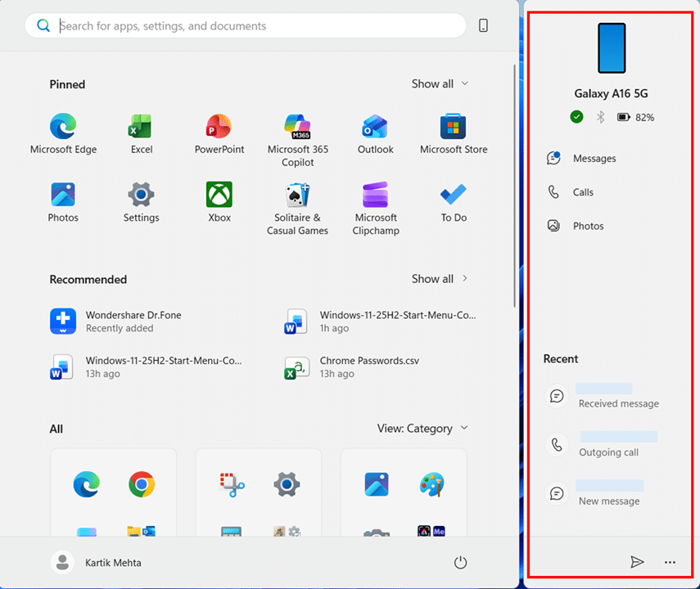Image resolution: width=700 pixels, height=589 pixels.
Task: Toggle the phone panel icon beside search
Action: [483, 26]
